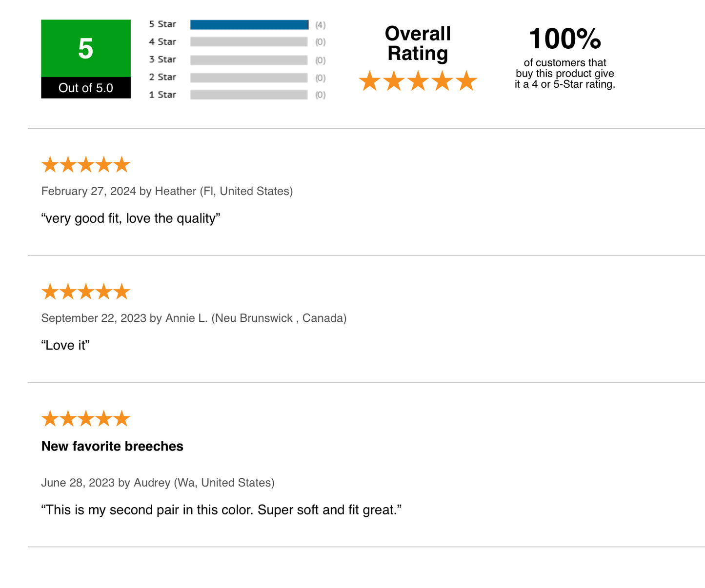The height and width of the screenshot is (588, 705).
Task: Select the 3 Star rating row
Action: (x=237, y=60)
